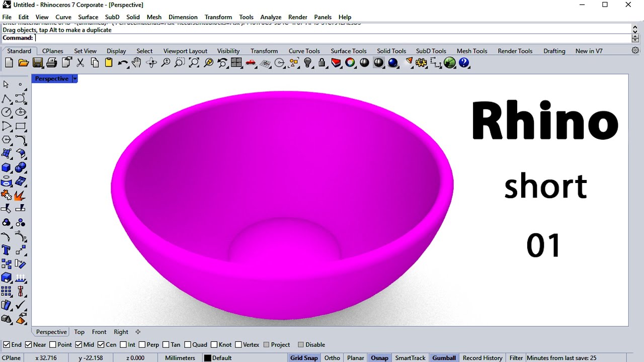Click the Filter button in status bar
Viewport: 644px width, 362px height.
tap(516, 358)
